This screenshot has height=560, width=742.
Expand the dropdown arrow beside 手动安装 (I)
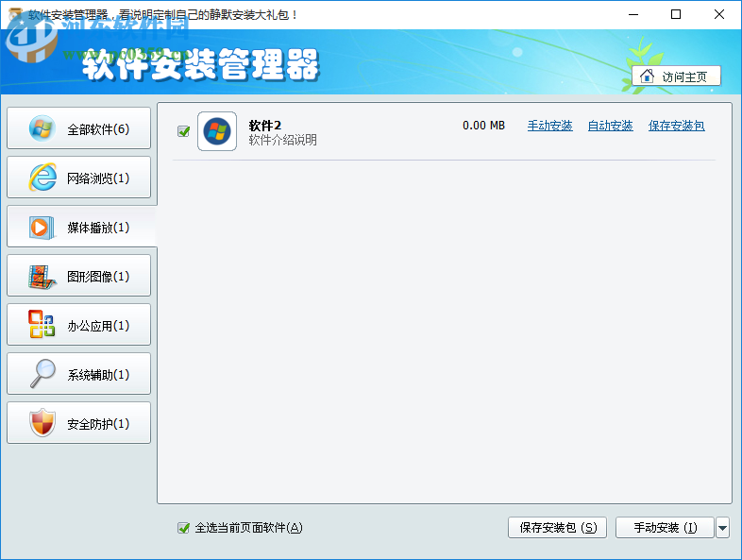point(722,527)
